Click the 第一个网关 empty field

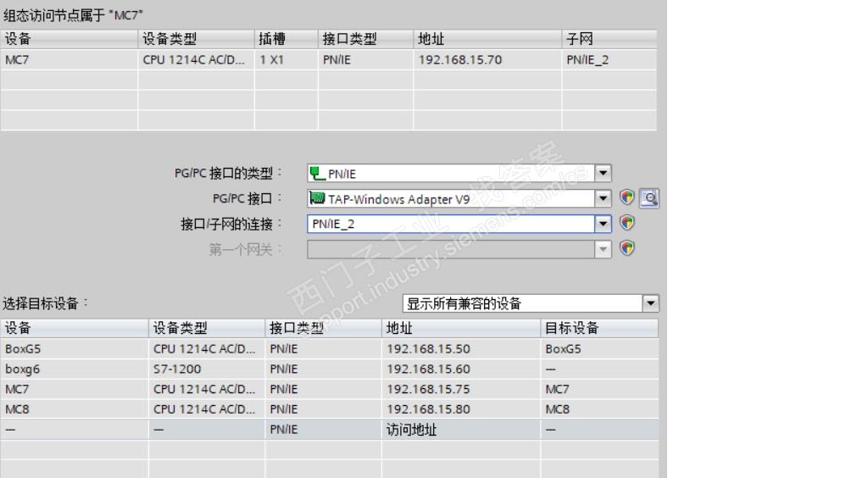pos(451,249)
